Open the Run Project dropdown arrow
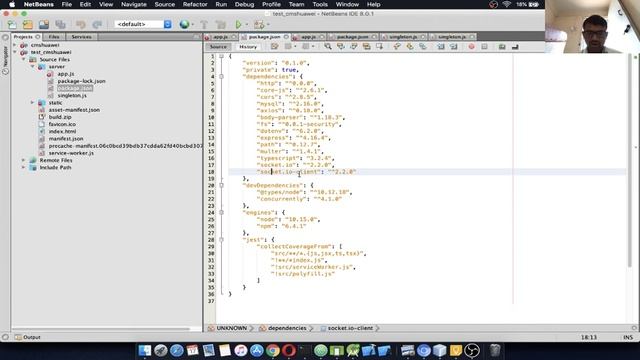The image size is (640, 360). pyautogui.click(x=247, y=25)
